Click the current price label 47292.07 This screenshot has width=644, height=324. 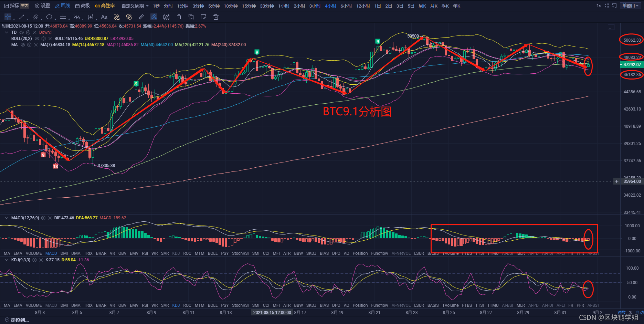[632, 64]
